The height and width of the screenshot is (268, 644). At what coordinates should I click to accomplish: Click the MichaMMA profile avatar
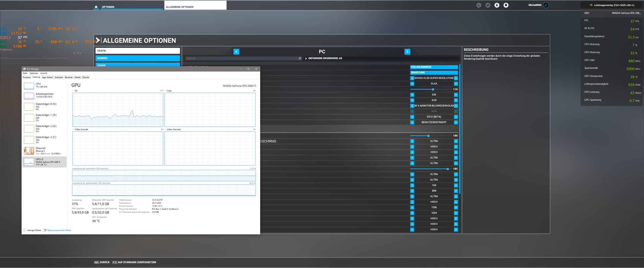point(546,5)
